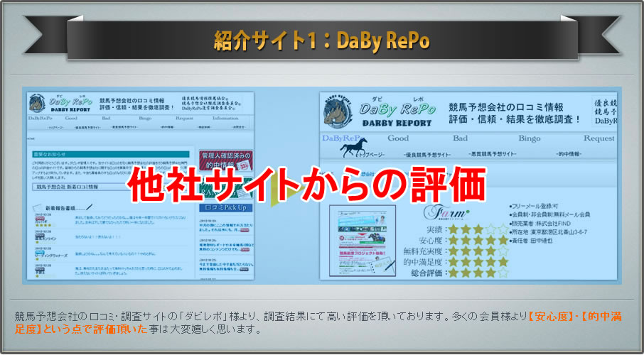
Task: Click 責任者:田中達也 text
Action: [531, 241]
